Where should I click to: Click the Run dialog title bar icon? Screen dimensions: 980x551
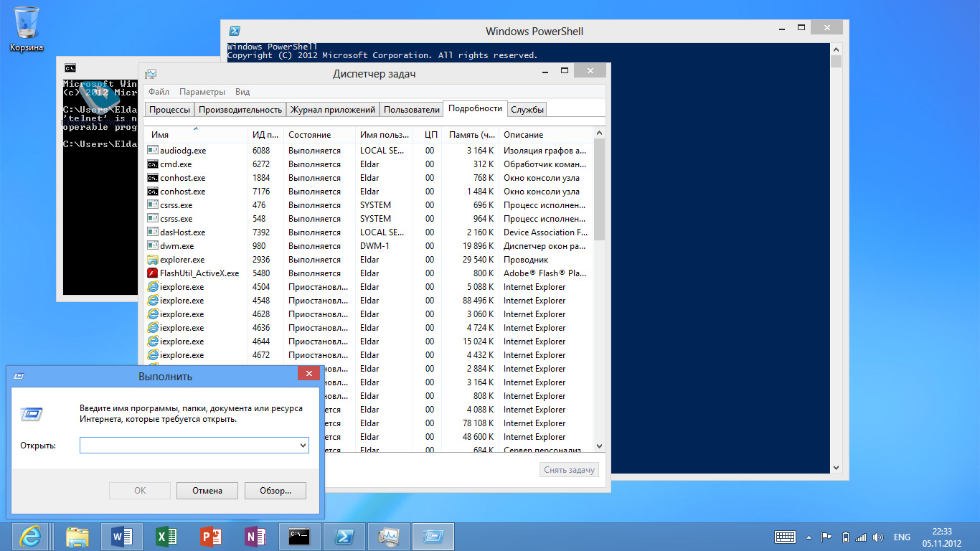tap(20, 375)
